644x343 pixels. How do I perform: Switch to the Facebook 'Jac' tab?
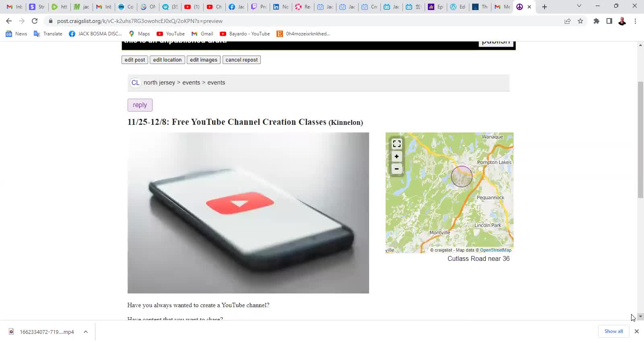pos(236,7)
